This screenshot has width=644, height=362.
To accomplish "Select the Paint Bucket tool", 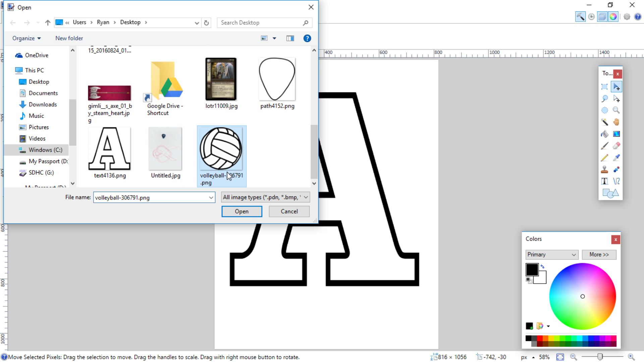I will pos(604,134).
